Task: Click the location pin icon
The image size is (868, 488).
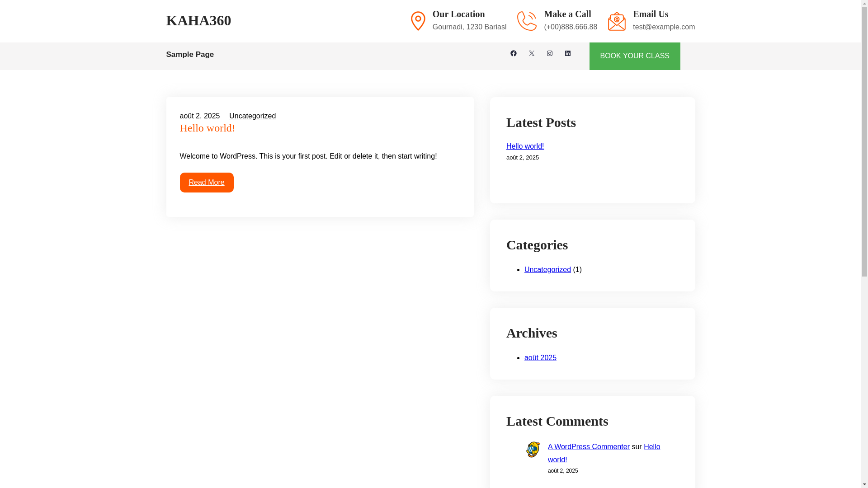Action: 418,21
